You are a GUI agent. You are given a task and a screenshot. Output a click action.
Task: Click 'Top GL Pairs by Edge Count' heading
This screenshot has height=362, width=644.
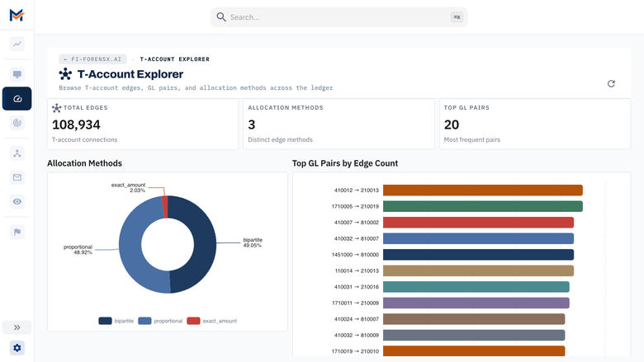click(x=345, y=163)
